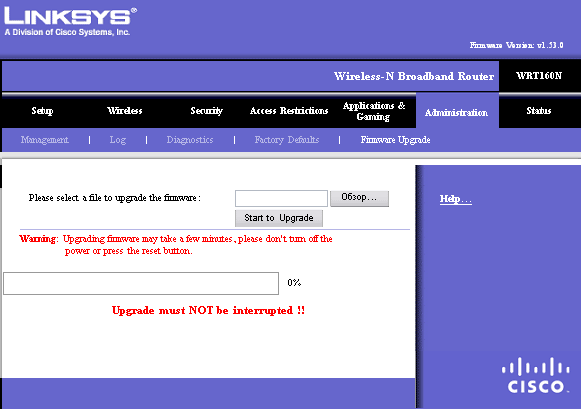Open the Wireless tab

124,110
